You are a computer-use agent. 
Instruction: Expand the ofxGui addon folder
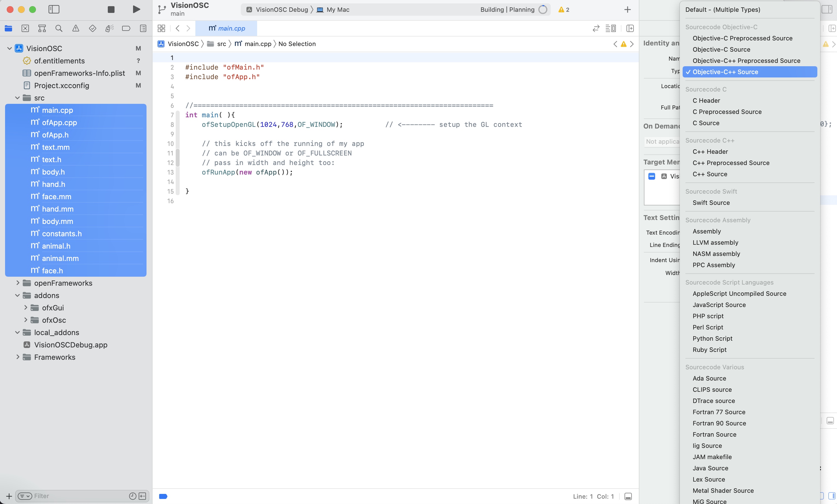point(26,308)
